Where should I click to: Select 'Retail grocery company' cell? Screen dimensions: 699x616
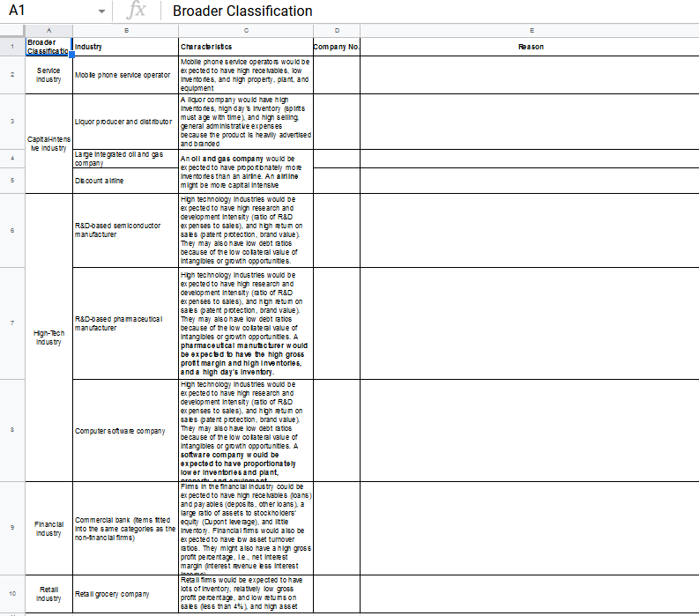coord(126,594)
